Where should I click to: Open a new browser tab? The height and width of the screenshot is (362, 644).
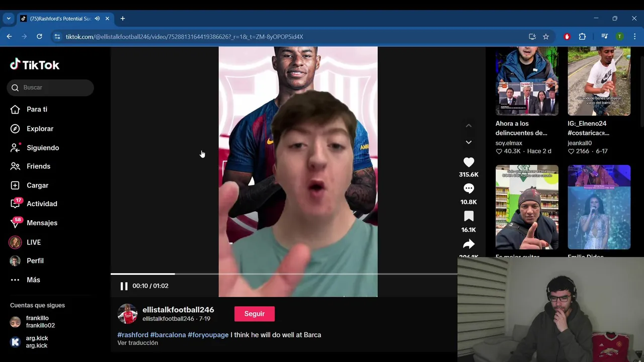pyautogui.click(x=123, y=19)
